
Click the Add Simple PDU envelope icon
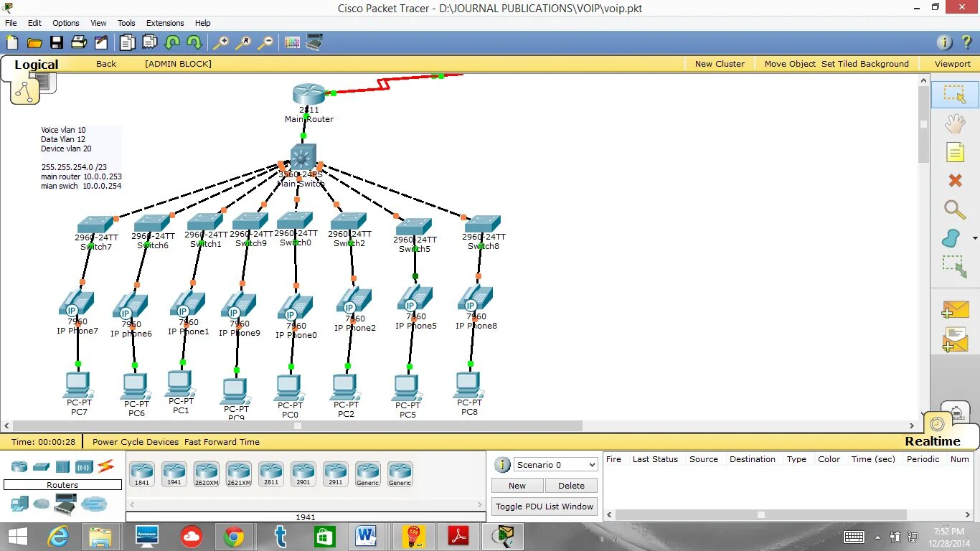(x=955, y=310)
